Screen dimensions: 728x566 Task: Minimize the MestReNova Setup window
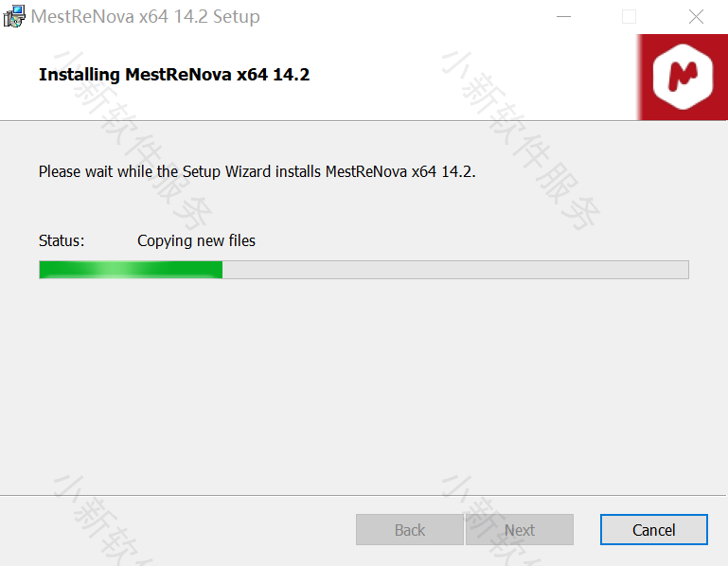[563, 17]
